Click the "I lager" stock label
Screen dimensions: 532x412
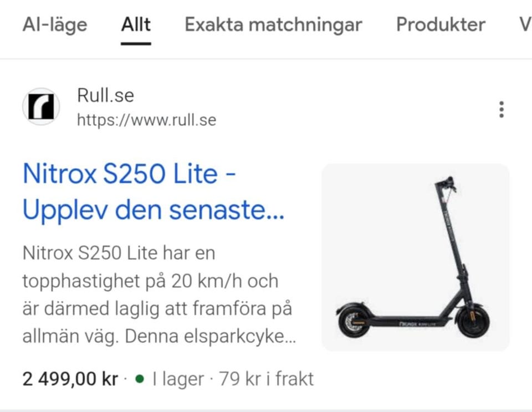point(178,379)
